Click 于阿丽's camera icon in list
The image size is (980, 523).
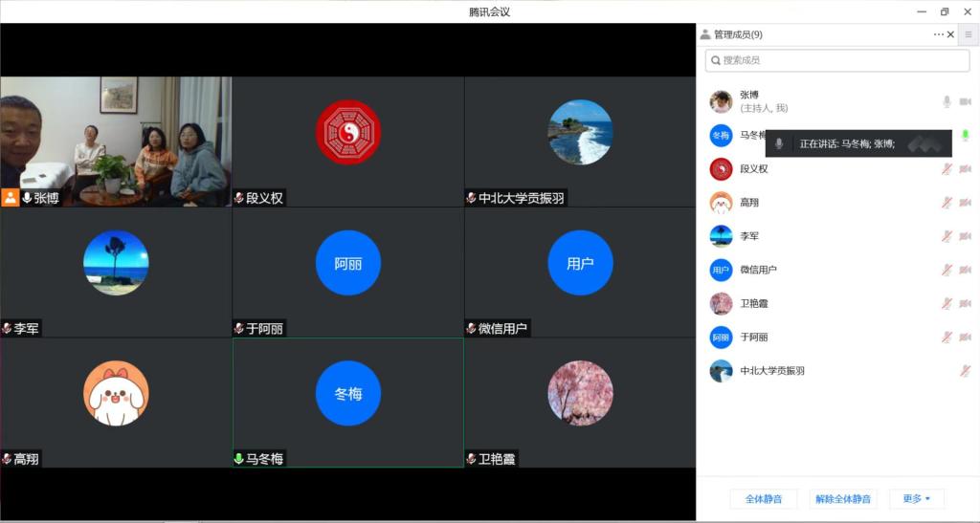point(965,337)
